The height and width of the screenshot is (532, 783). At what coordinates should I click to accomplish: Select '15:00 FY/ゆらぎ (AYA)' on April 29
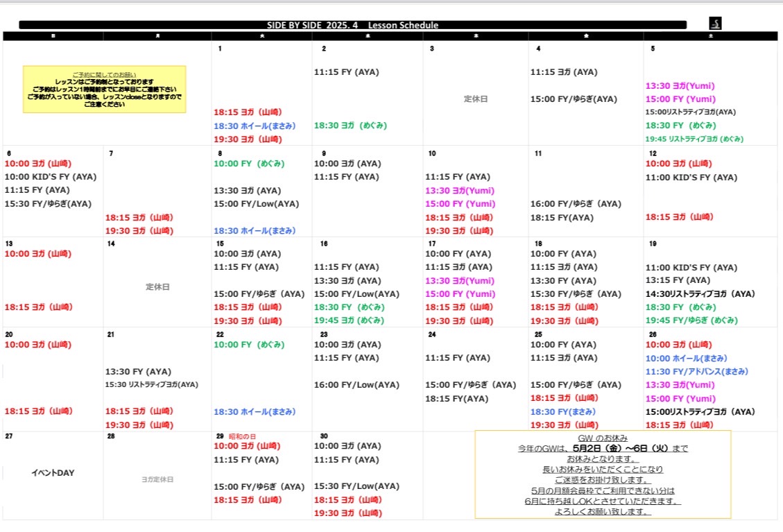pyautogui.click(x=259, y=486)
